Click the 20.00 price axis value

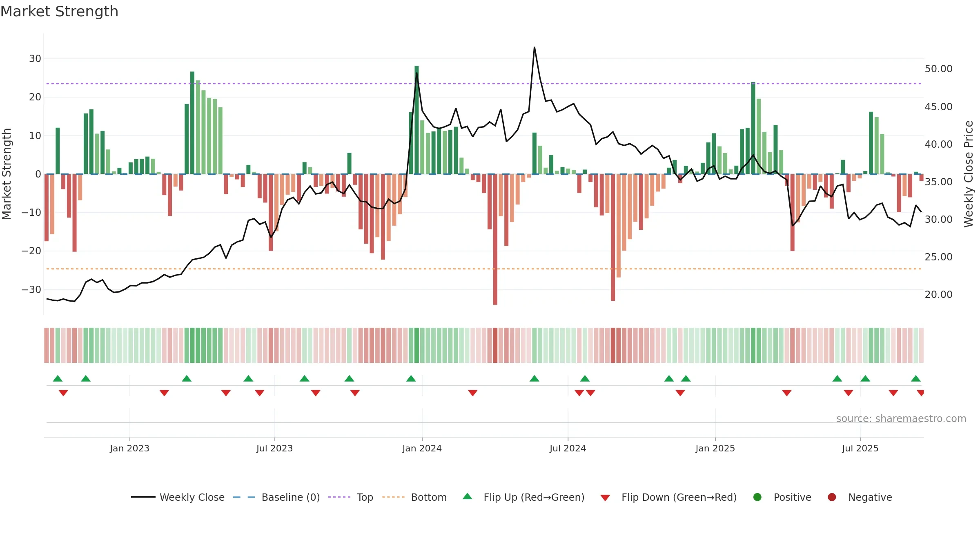coord(938,295)
